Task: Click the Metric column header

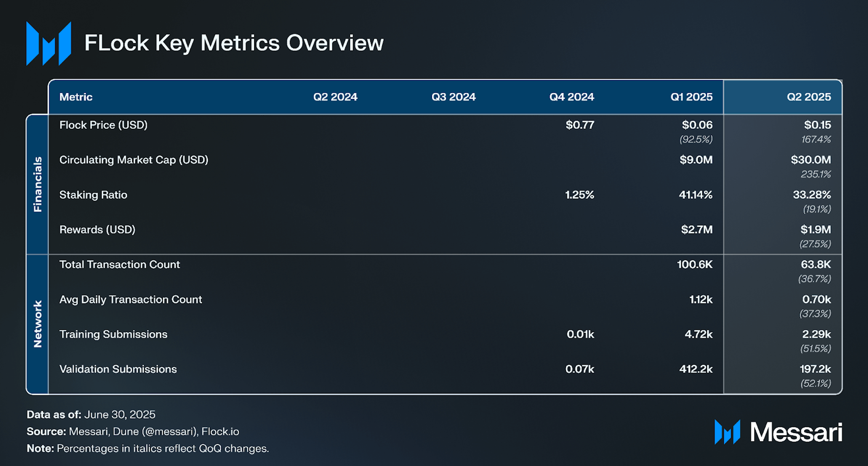Action: coord(76,97)
